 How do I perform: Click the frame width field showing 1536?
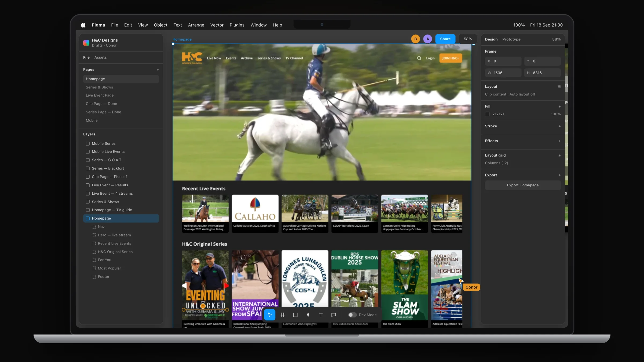point(503,73)
